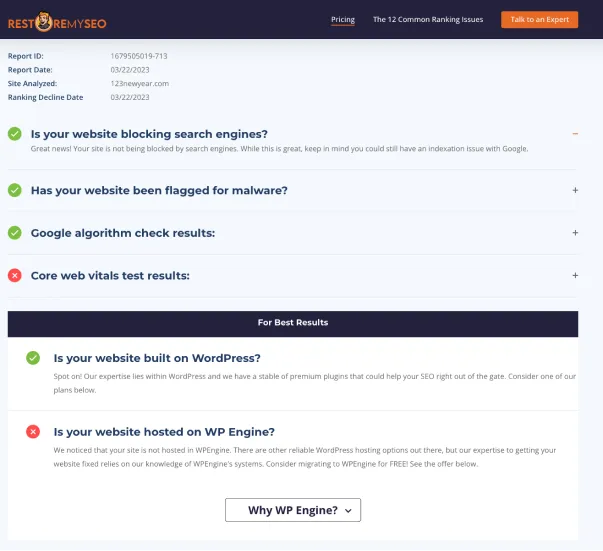This screenshot has width=603, height=551.
Task: Click red X beside Core web vitals
Action: (15, 275)
